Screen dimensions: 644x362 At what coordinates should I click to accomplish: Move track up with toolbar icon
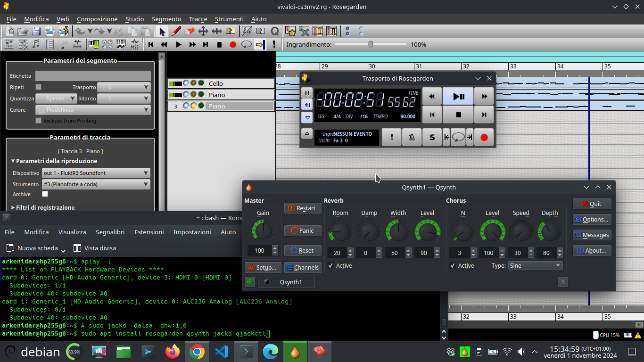point(318,32)
